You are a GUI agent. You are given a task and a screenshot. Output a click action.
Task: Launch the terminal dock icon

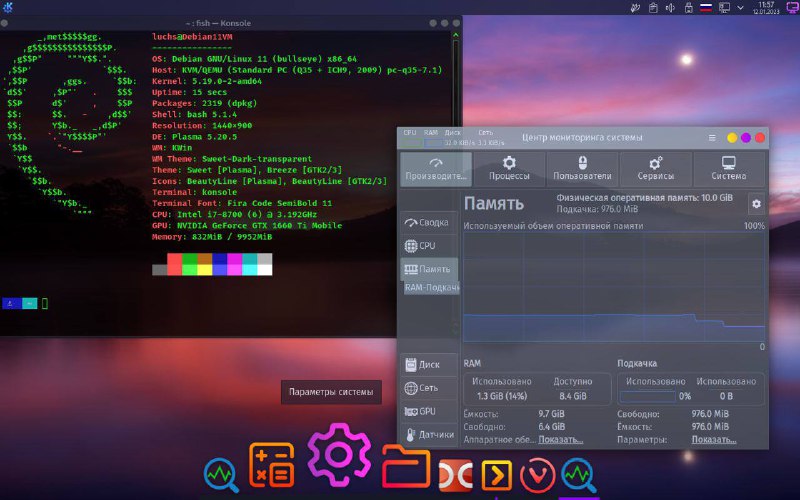(496, 476)
